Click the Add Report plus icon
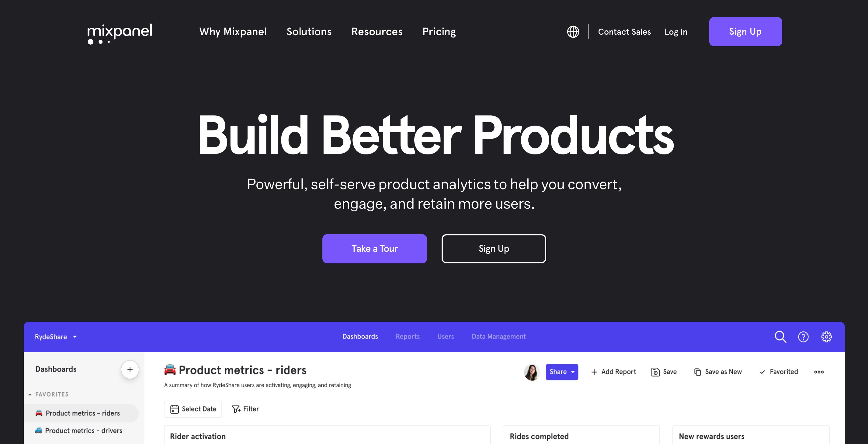 (593, 372)
